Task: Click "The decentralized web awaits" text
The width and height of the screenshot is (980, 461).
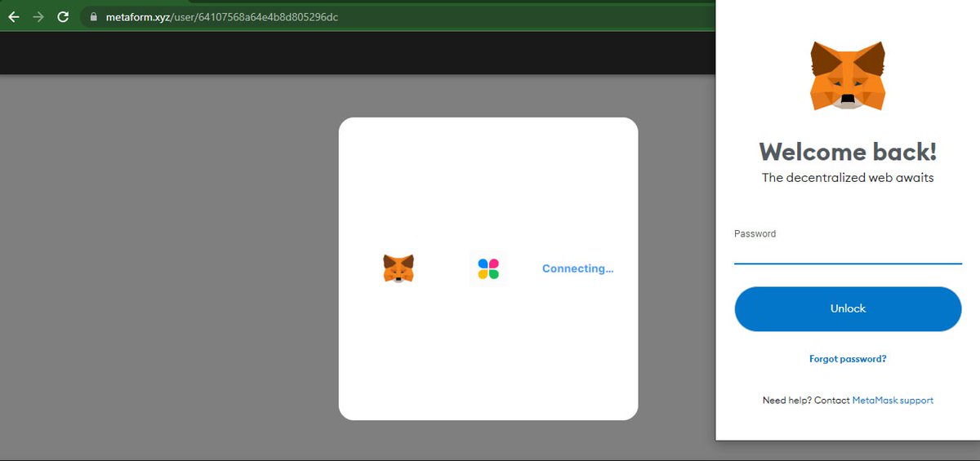Action: (x=848, y=177)
